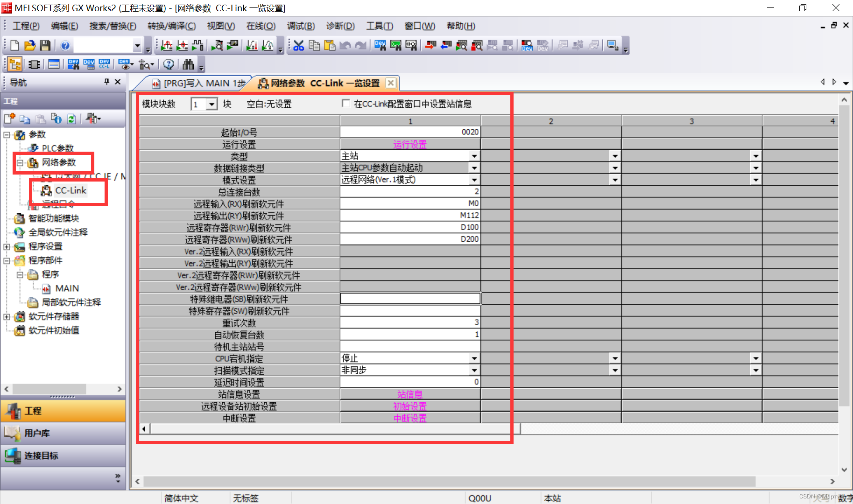Viewport: 853px width, 504px height.
Task: Click the Start monitoring icon
Action: (461, 45)
